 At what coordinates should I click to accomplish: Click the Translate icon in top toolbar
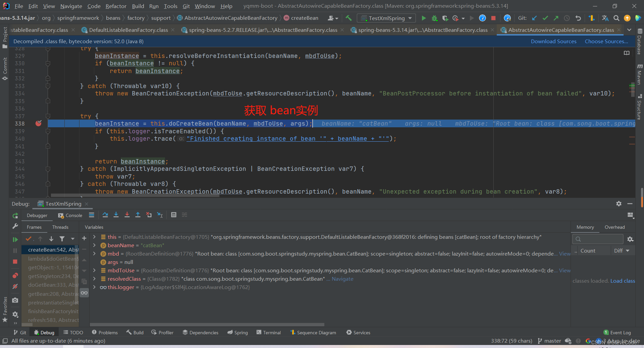(x=605, y=18)
